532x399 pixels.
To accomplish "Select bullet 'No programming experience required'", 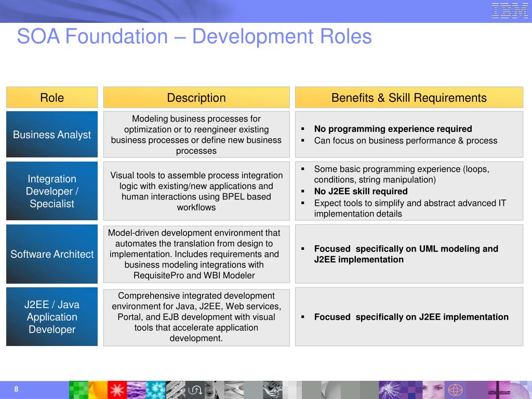I will point(393,129).
